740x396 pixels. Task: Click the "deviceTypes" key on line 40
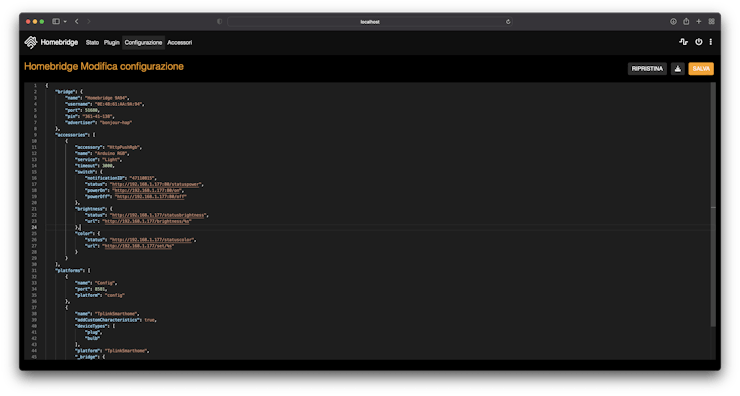tap(92, 326)
